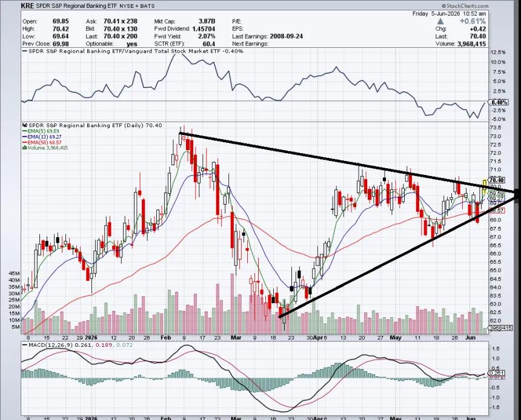Click the Ask quote 70.41 x 238
The width and height of the screenshot is (521, 420).
(x=121, y=21)
